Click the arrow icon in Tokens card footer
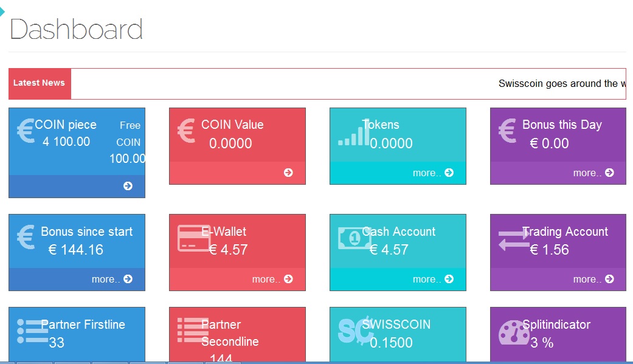This screenshot has height=364, width=633. pyautogui.click(x=449, y=173)
